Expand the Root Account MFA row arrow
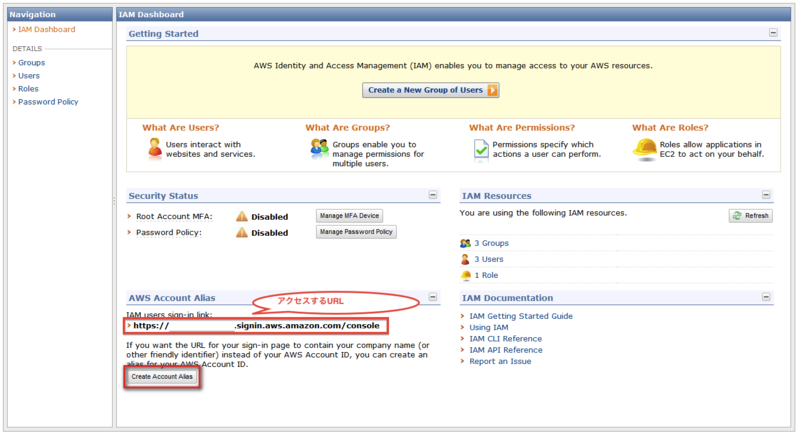 130,216
